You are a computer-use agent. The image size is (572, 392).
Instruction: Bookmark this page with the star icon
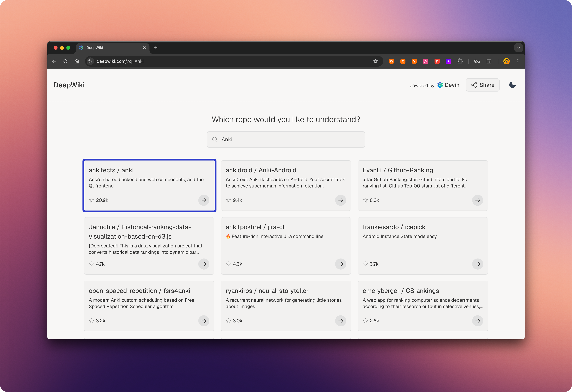[376, 61]
